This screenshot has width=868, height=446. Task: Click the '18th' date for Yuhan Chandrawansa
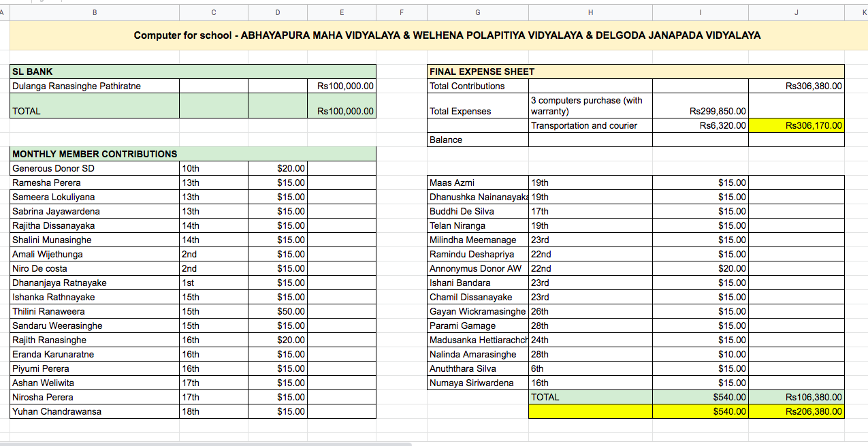pyautogui.click(x=214, y=411)
